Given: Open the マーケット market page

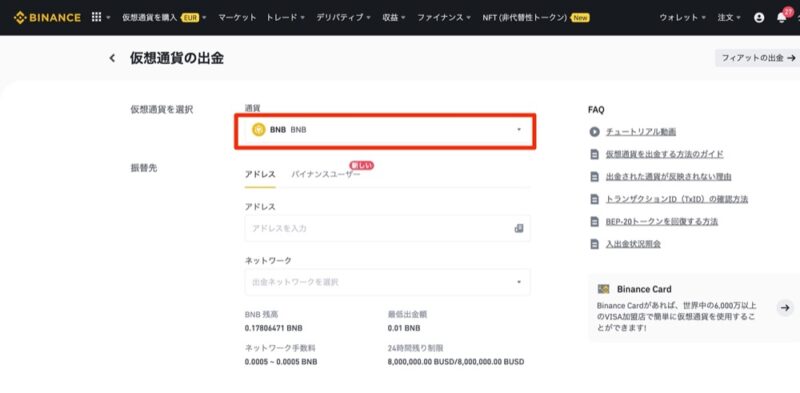Looking at the screenshot, I should pos(237,17).
